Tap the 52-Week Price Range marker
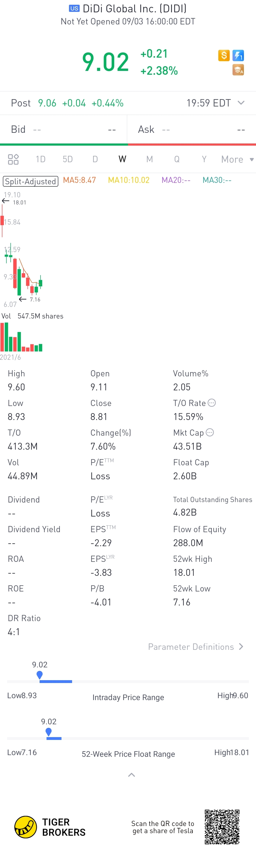Image resolution: width=256 pixels, height=868 pixels. pos(49,732)
